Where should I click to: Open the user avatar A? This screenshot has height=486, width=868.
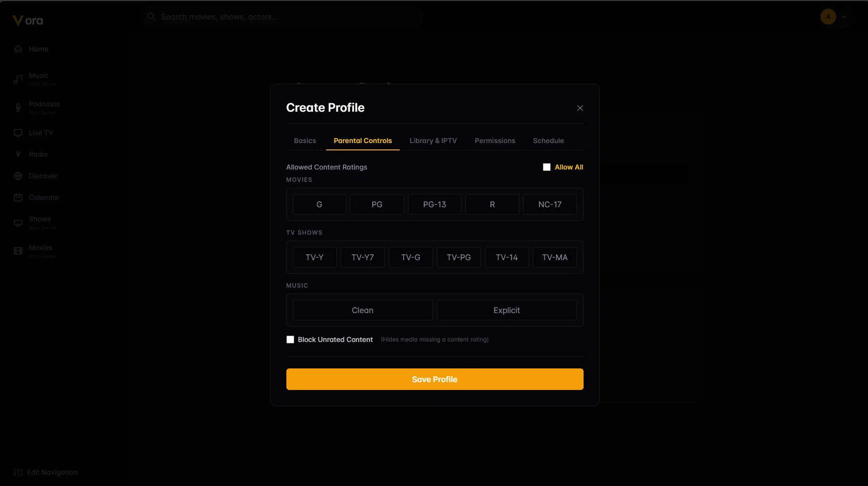click(x=828, y=17)
